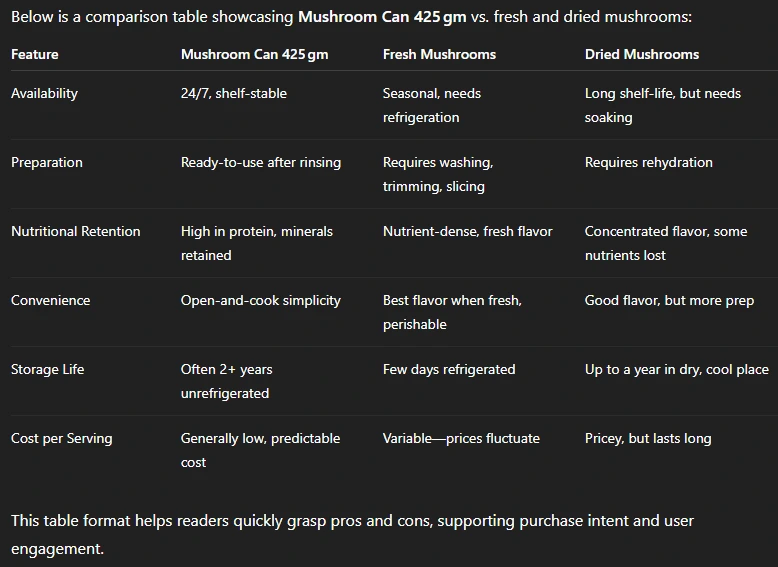Click the Fresh Mushrooms column header

439,54
